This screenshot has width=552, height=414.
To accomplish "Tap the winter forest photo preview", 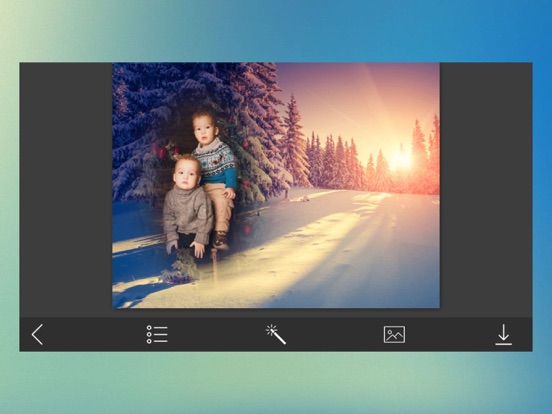I will (x=276, y=186).
